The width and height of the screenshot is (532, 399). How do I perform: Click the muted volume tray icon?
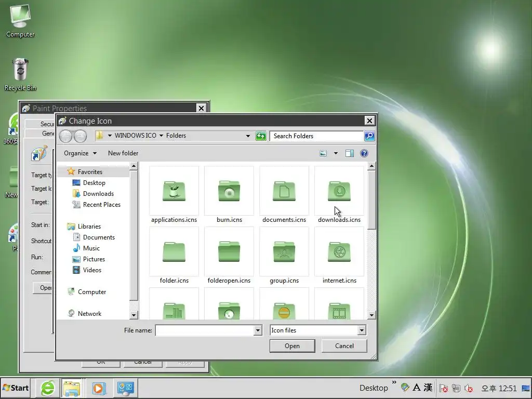pyautogui.click(x=469, y=388)
